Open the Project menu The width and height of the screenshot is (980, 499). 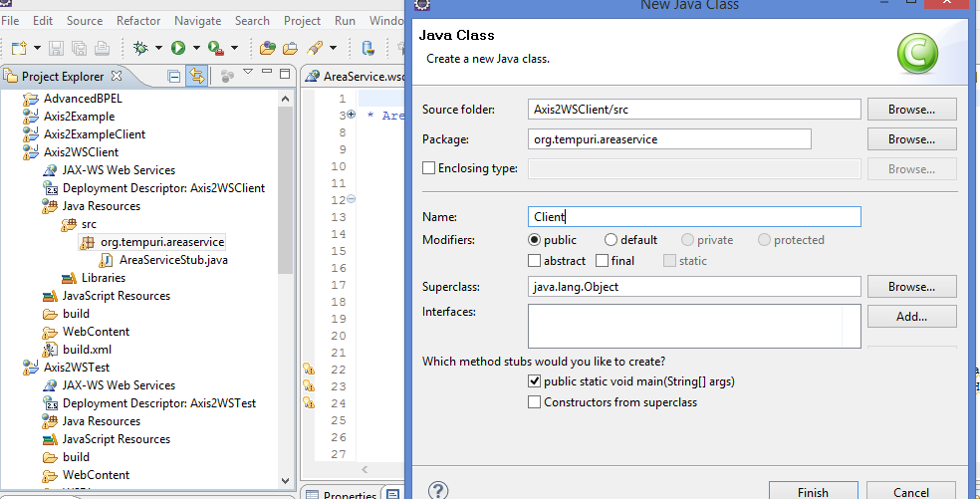302,21
